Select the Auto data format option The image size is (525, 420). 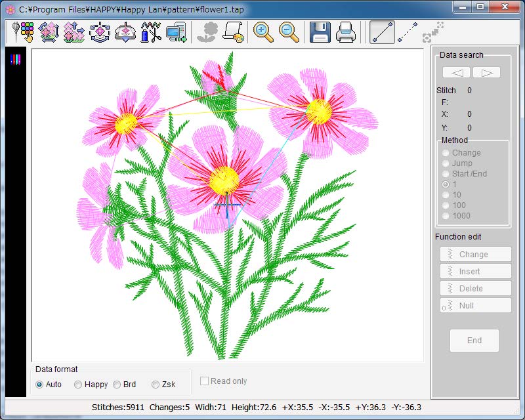[x=39, y=385]
